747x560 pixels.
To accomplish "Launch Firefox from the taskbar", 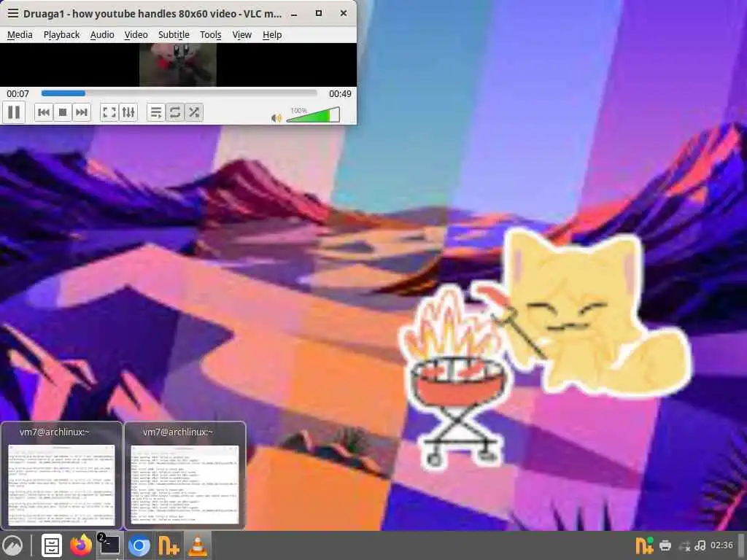I will tap(81, 545).
